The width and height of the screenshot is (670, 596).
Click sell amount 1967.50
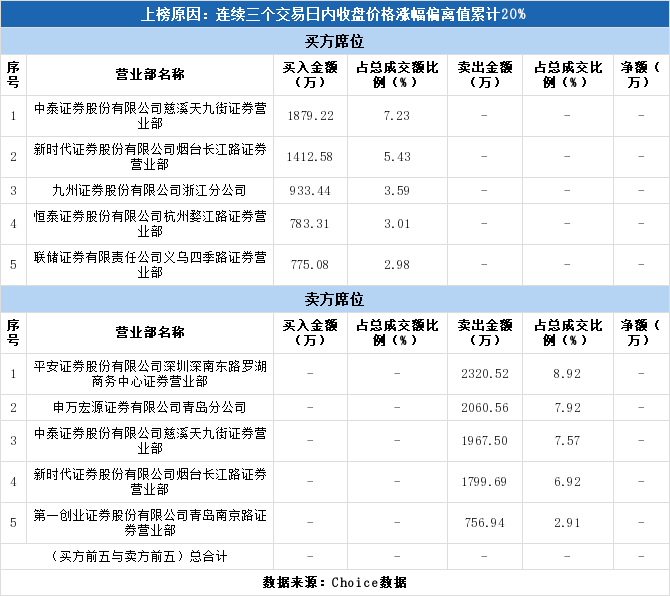click(x=485, y=441)
